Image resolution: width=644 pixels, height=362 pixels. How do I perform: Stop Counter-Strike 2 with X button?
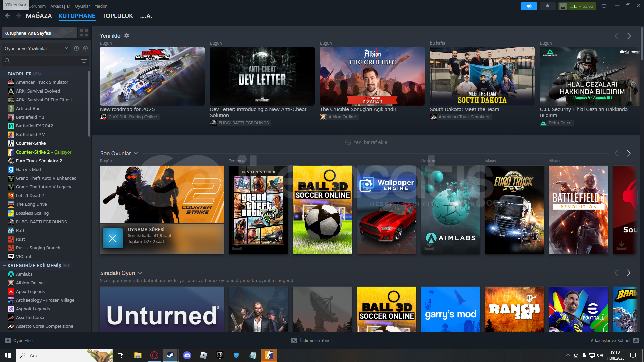[113, 238]
